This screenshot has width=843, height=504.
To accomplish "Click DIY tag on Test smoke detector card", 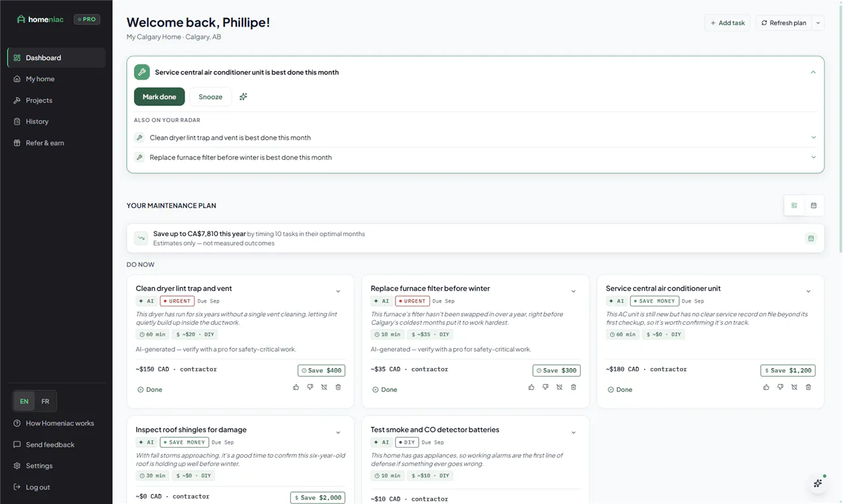I will [407, 442].
